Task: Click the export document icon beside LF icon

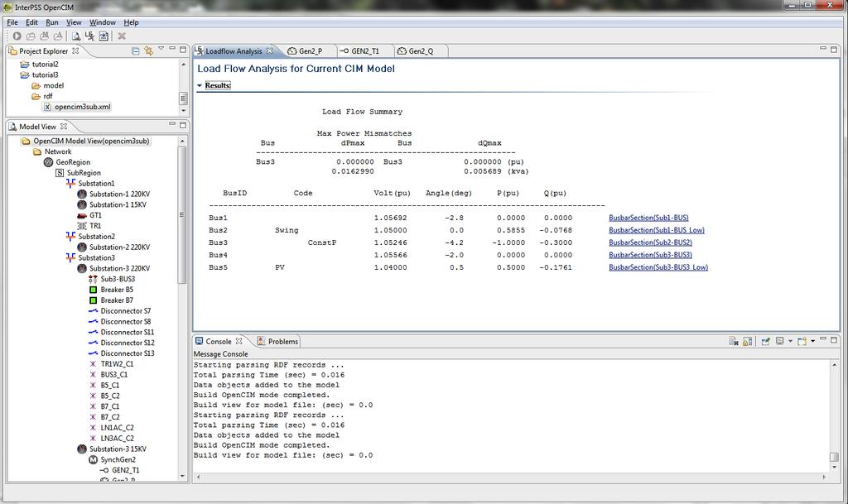Action: click(104, 36)
